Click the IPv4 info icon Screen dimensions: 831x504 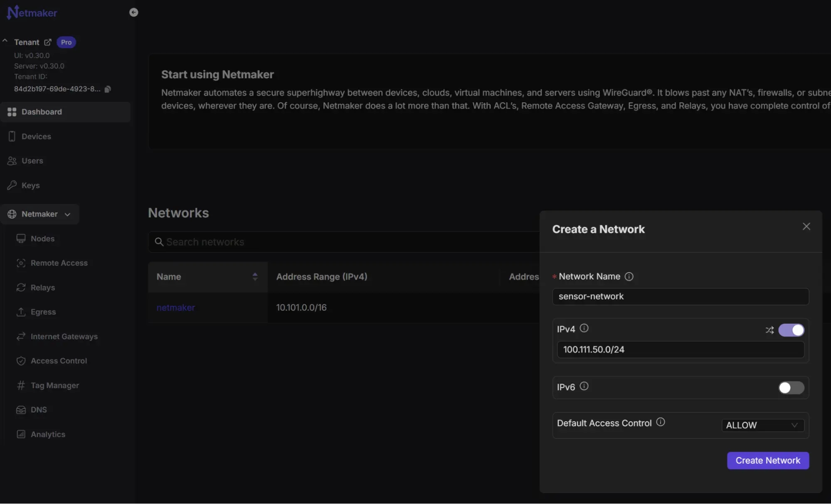click(584, 329)
